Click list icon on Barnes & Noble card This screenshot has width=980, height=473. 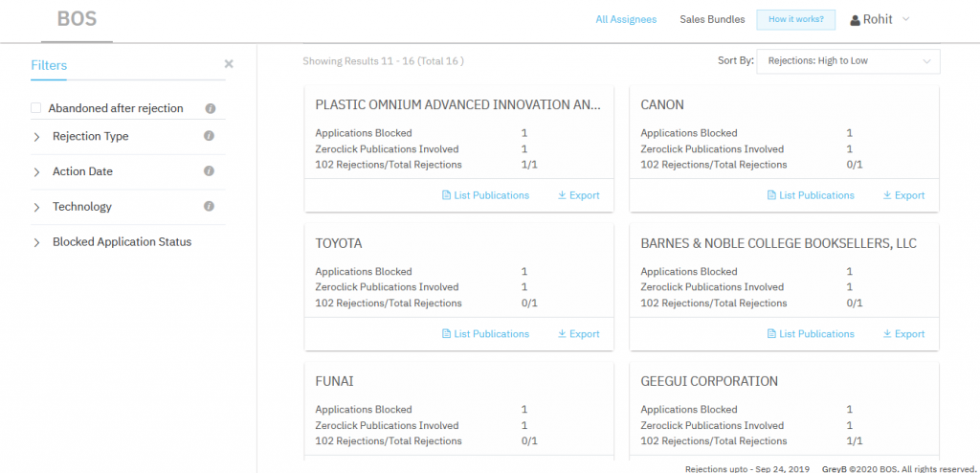point(771,334)
